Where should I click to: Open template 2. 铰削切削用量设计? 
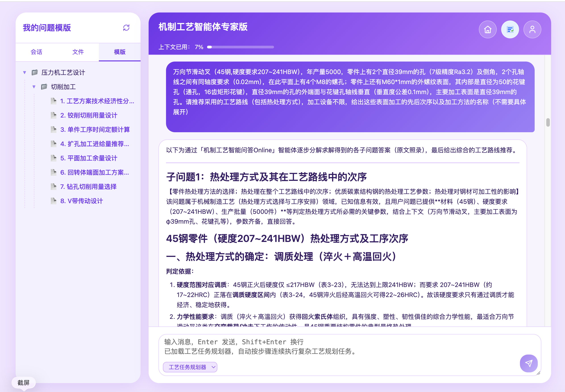click(x=89, y=115)
